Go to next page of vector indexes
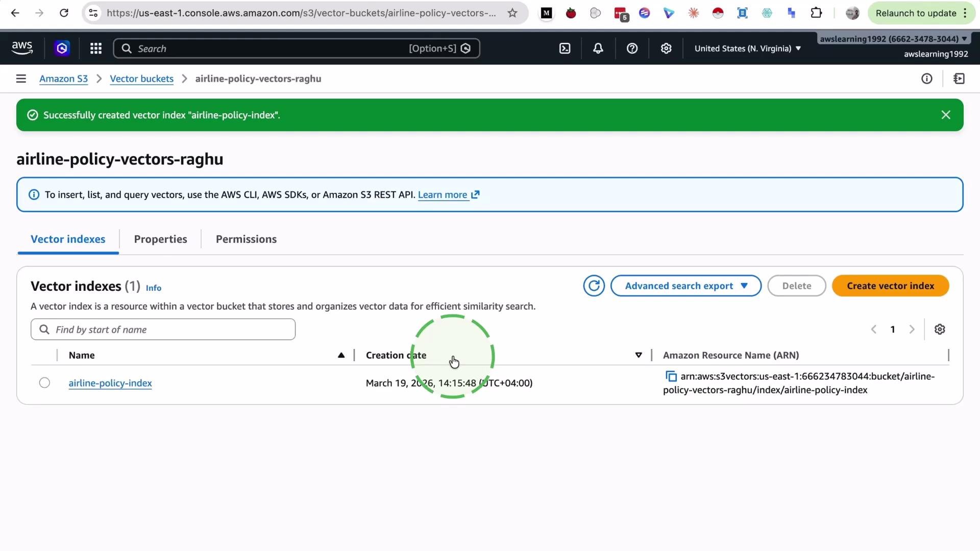The width and height of the screenshot is (980, 551). (x=912, y=330)
